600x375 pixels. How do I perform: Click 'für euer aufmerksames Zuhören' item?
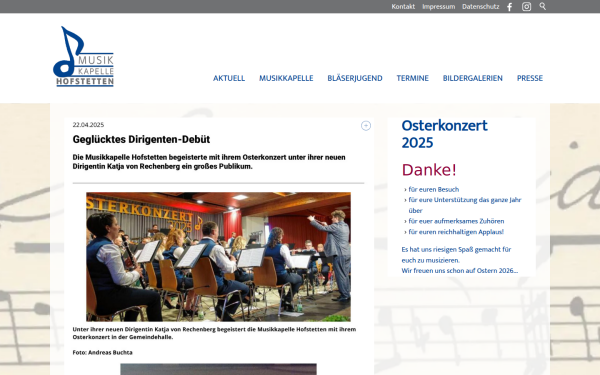456,221
